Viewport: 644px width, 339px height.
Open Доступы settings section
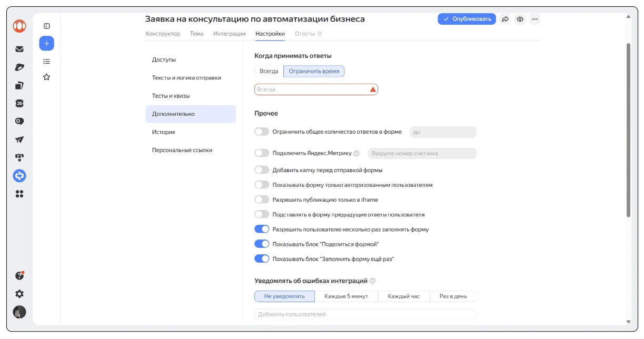coord(191,59)
